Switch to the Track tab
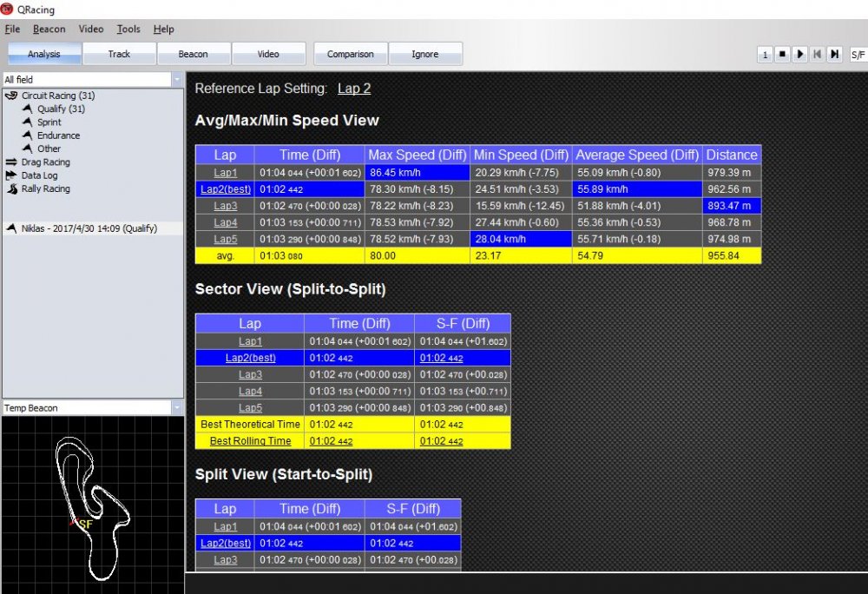Image resolution: width=868 pixels, height=594 pixels. [x=119, y=54]
